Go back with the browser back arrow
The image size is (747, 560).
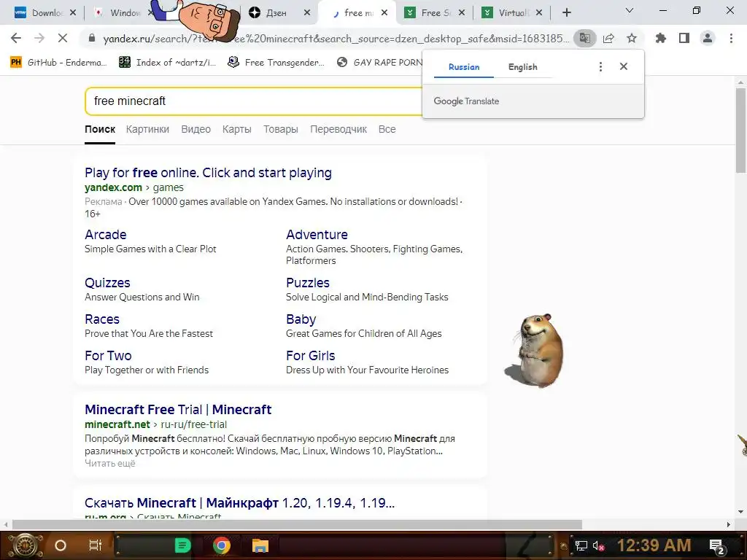pyautogui.click(x=16, y=38)
